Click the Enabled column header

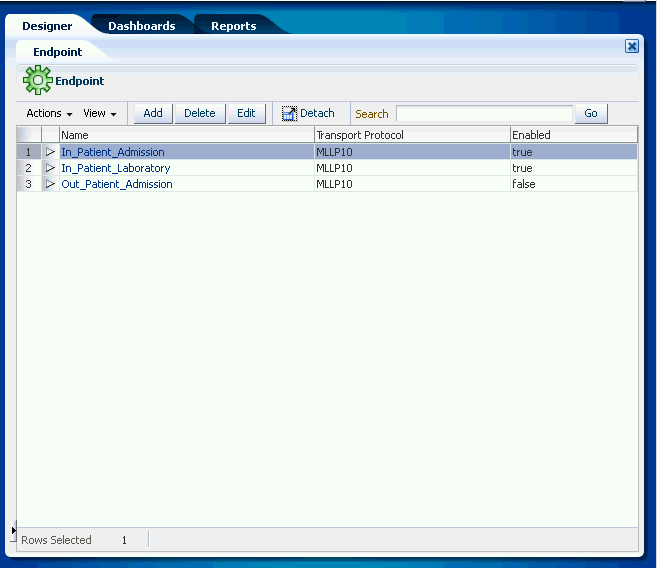coord(574,135)
